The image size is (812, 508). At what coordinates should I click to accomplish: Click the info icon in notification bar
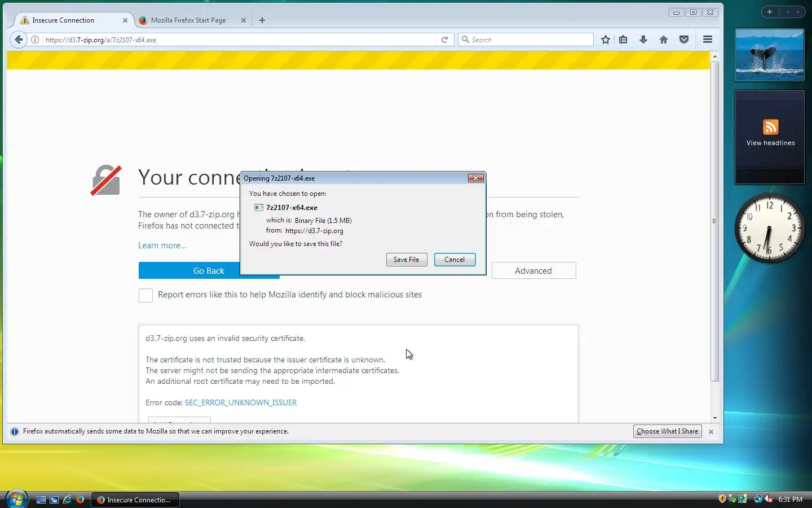15,431
